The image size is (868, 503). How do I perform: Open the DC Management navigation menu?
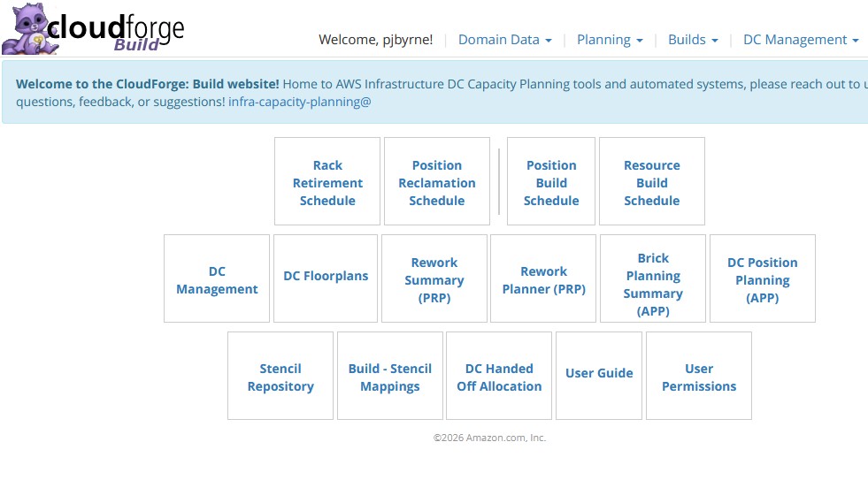pos(800,40)
